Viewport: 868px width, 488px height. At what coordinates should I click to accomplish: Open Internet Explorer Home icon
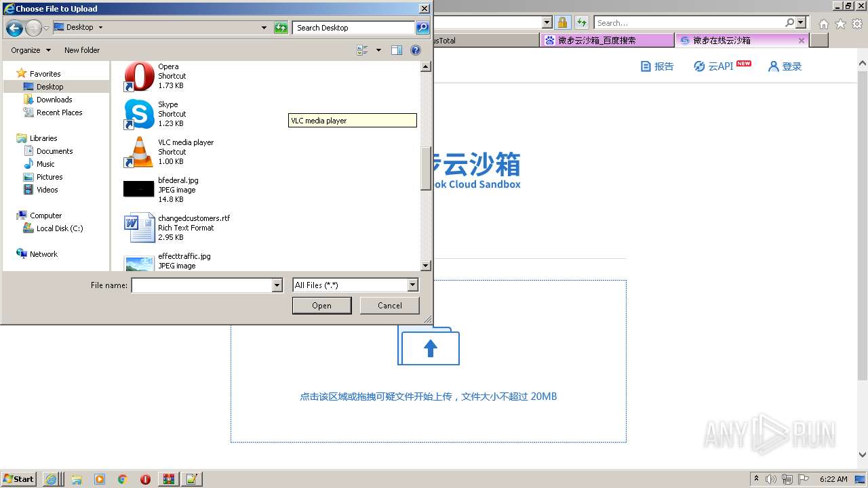point(823,24)
